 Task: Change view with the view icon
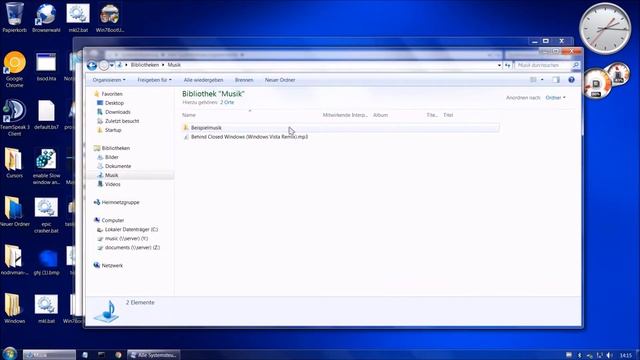tap(533, 80)
